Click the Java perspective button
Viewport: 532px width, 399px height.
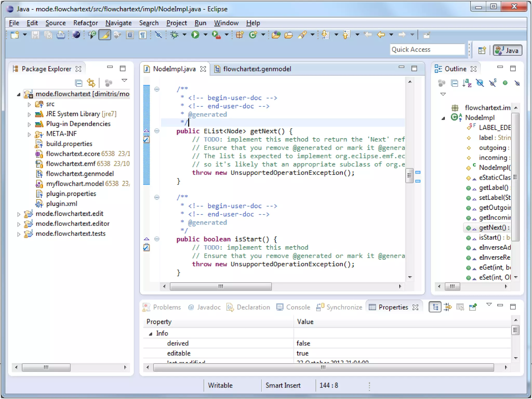click(x=507, y=50)
